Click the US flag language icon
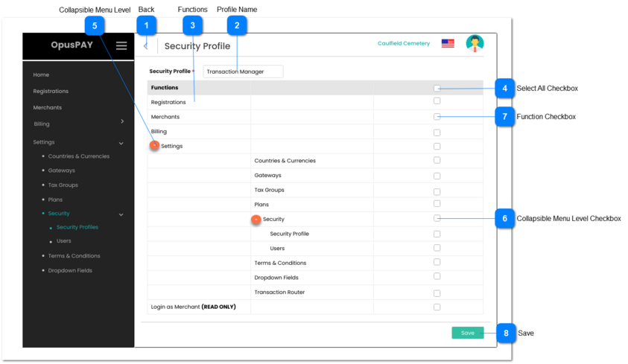Viewport: 628px width, 364px height. click(x=448, y=44)
